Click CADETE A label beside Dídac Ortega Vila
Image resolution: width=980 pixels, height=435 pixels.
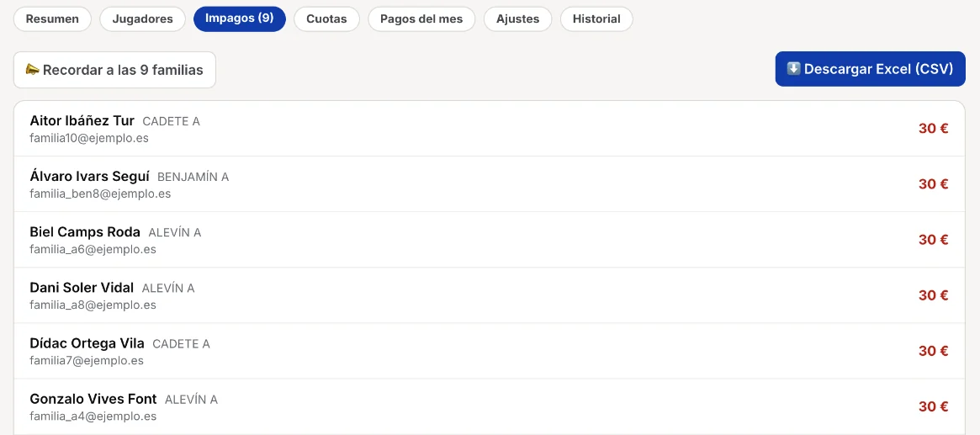[181, 344]
